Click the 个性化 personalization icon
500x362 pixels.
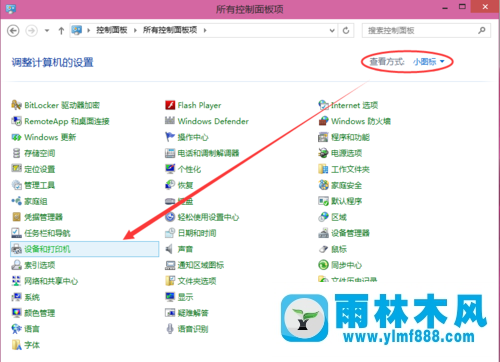coord(170,169)
